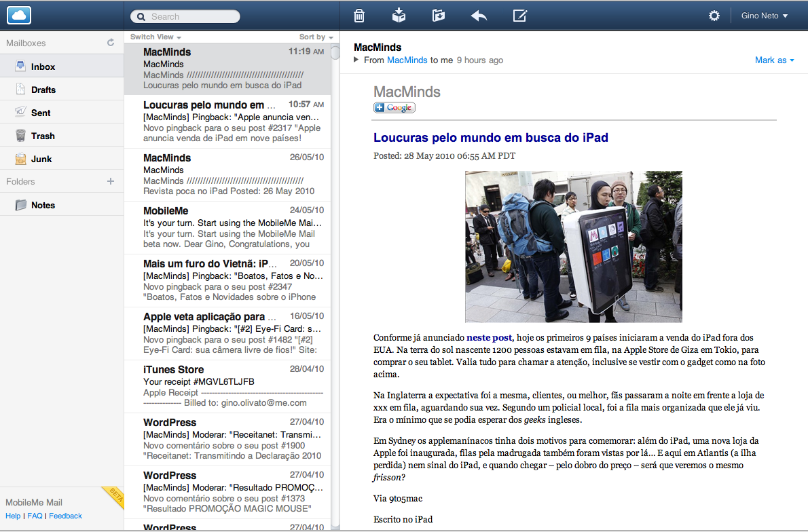The image size is (808, 532).
Task: Reply using the arrow icon
Action: 479,16
